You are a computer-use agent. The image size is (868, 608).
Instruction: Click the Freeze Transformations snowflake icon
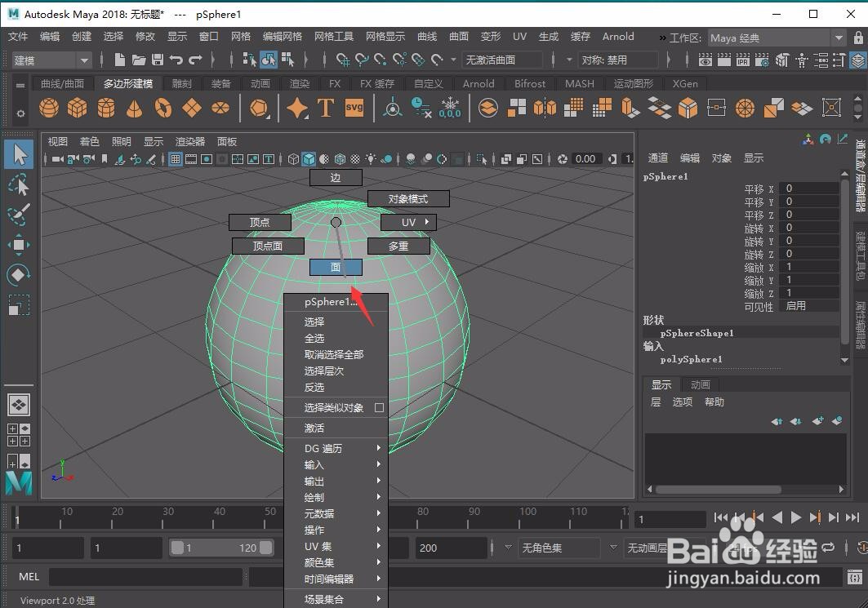(449, 108)
